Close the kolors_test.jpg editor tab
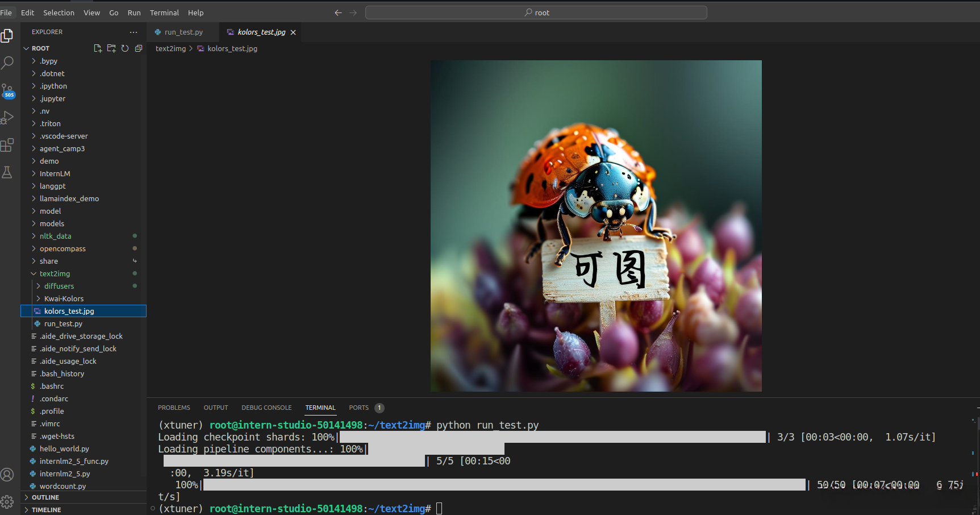Viewport: 980px width, 515px height. pyautogui.click(x=293, y=32)
